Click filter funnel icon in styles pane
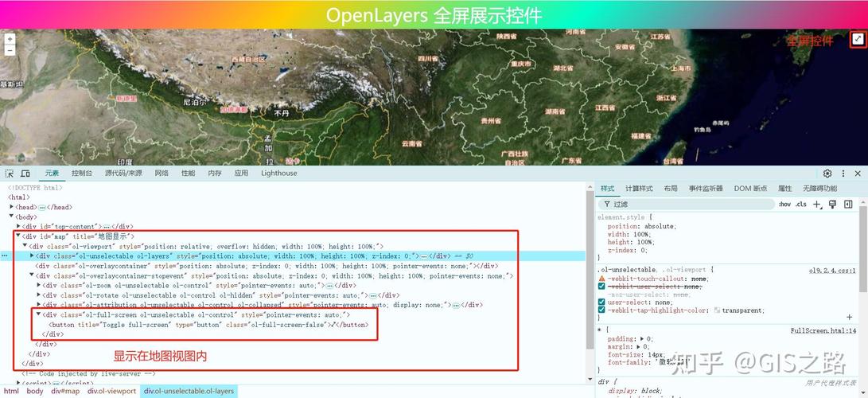 click(x=607, y=205)
